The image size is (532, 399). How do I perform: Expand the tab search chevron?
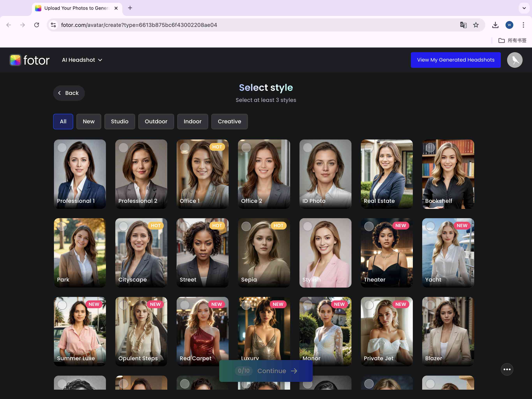(524, 8)
